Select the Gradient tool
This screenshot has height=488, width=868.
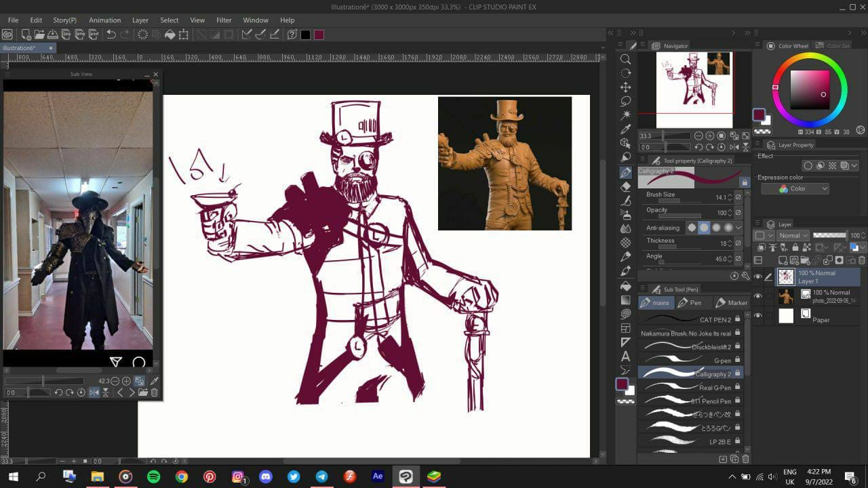(625, 300)
